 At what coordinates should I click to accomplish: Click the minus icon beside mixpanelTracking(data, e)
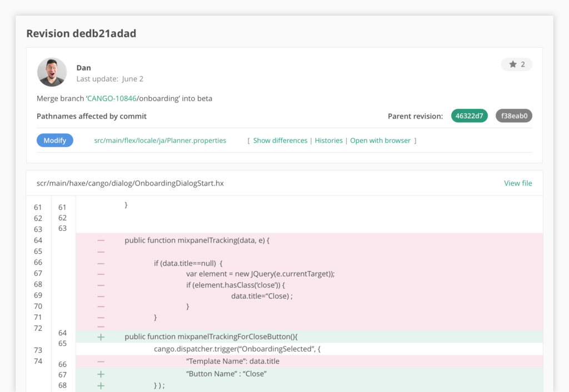(x=101, y=240)
